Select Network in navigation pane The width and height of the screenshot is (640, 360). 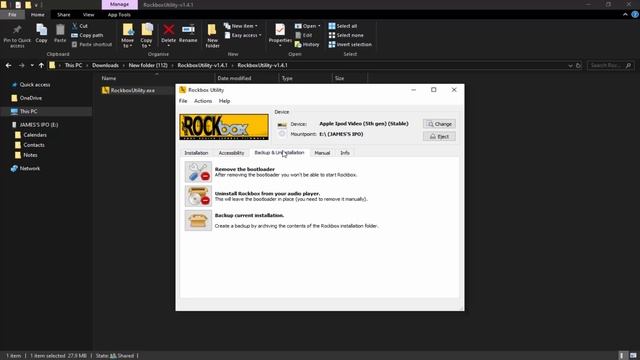coord(30,168)
